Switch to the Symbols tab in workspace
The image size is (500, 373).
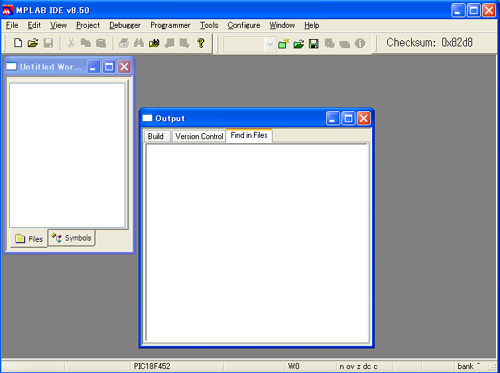[71, 238]
